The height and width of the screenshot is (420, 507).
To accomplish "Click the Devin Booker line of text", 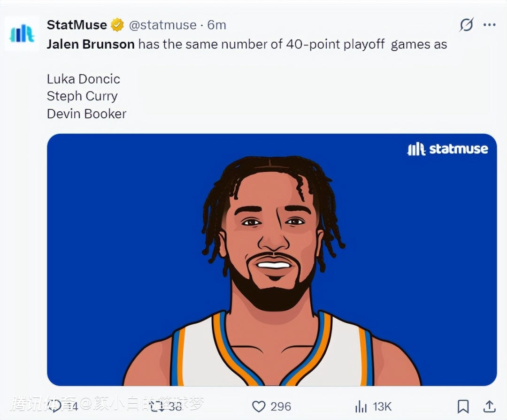I will pos(86,114).
